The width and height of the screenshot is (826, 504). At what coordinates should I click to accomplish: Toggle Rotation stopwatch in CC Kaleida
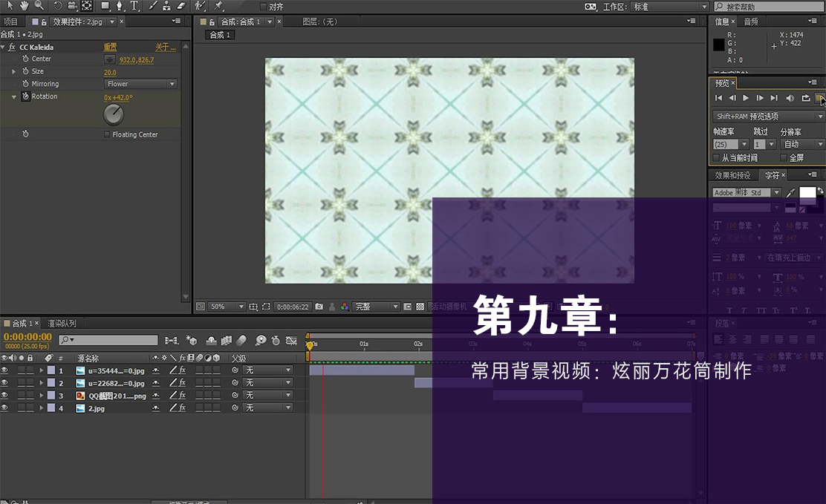[x=25, y=96]
